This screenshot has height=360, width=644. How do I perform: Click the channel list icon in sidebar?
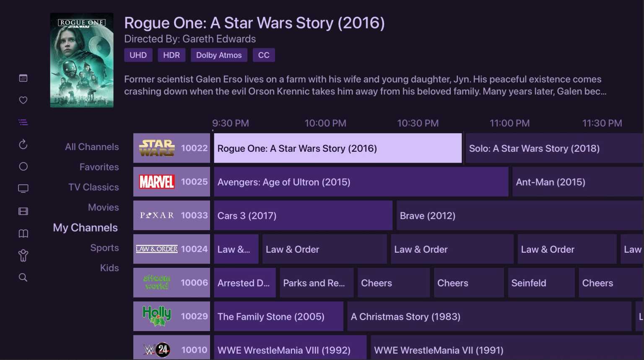point(23,122)
